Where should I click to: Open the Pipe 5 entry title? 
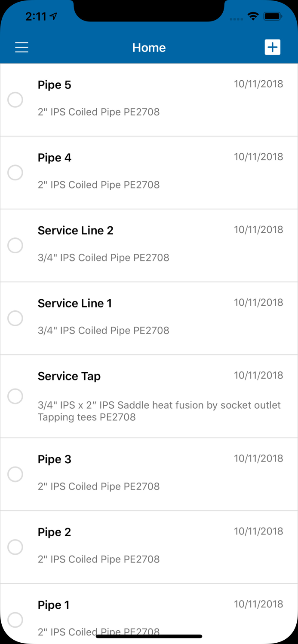(55, 85)
